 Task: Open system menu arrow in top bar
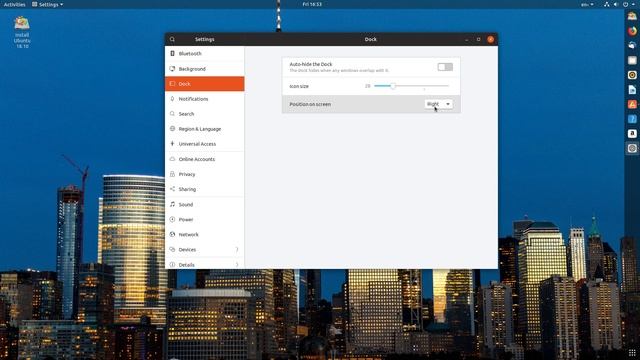(x=633, y=4)
